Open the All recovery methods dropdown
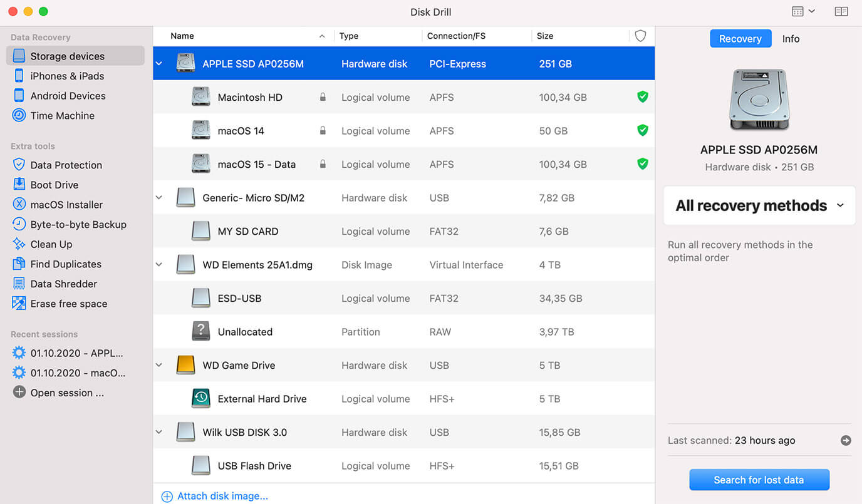 [x=759, y=205]
